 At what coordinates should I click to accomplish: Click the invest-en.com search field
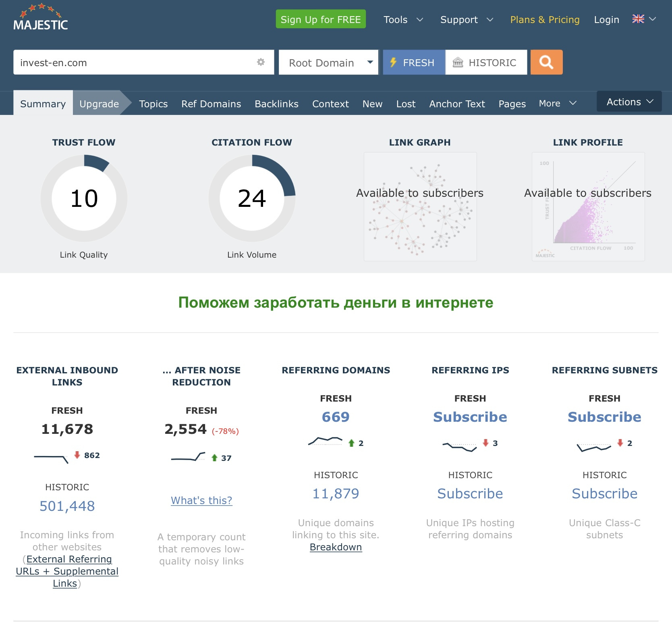coord(143,62)
